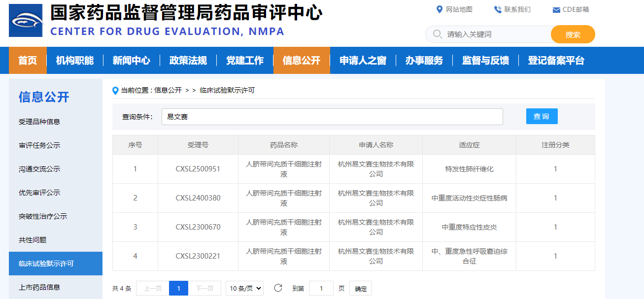Click the CDE fish logo icon
This screenshot has width=644, height=299.
[x=26, y=20]
